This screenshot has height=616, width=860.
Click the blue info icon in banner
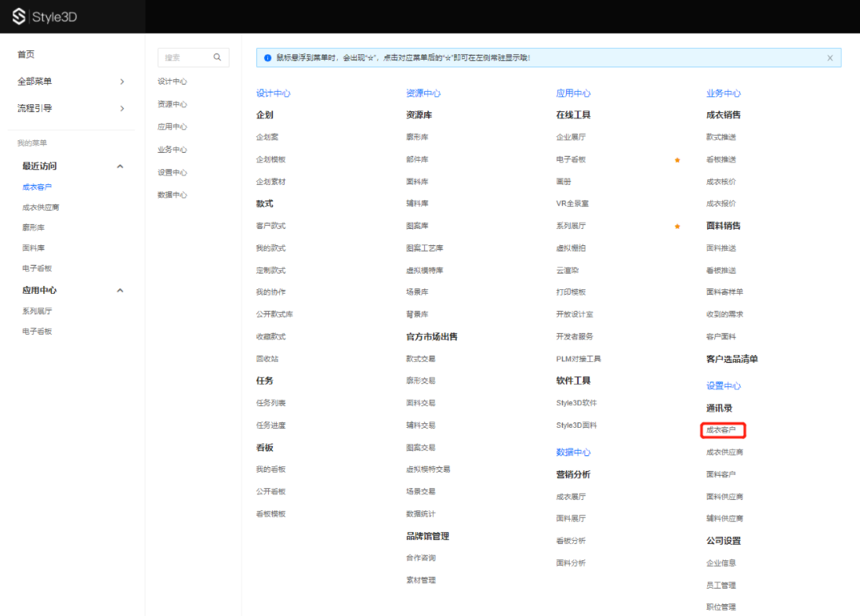pyautogui.click(x=267, y=58)
